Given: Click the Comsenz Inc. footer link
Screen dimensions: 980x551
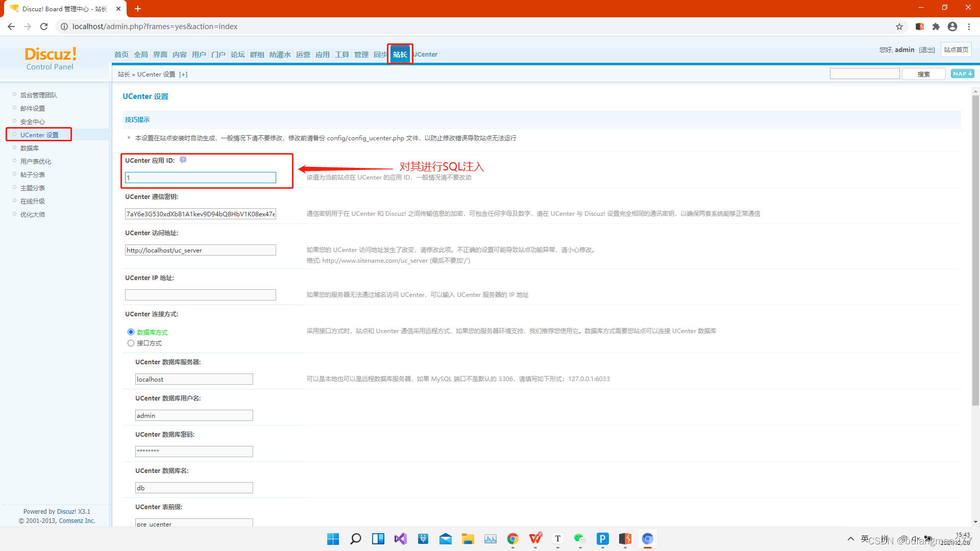Looking at the screenshot, I should 77,521.
